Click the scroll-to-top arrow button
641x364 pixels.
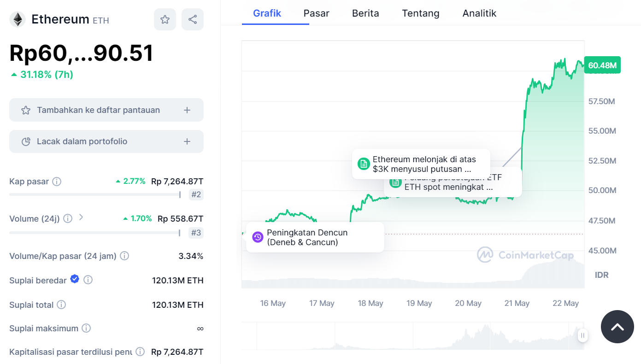(x=617, y=327)
